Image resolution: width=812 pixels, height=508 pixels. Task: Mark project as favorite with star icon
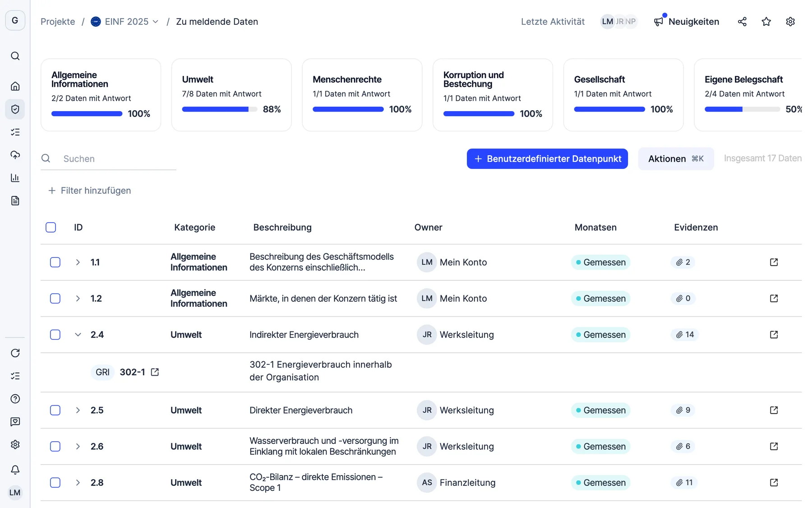[x=766, y=22]
